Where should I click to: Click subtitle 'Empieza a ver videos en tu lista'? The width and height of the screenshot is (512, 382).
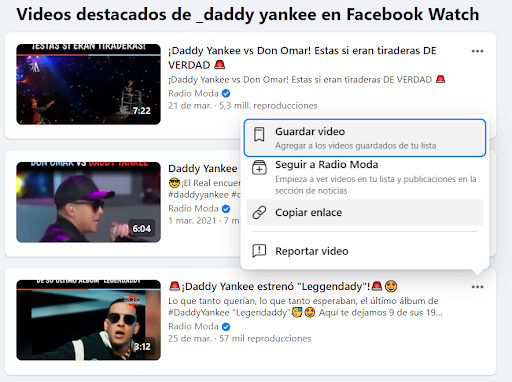click(376, 185)
